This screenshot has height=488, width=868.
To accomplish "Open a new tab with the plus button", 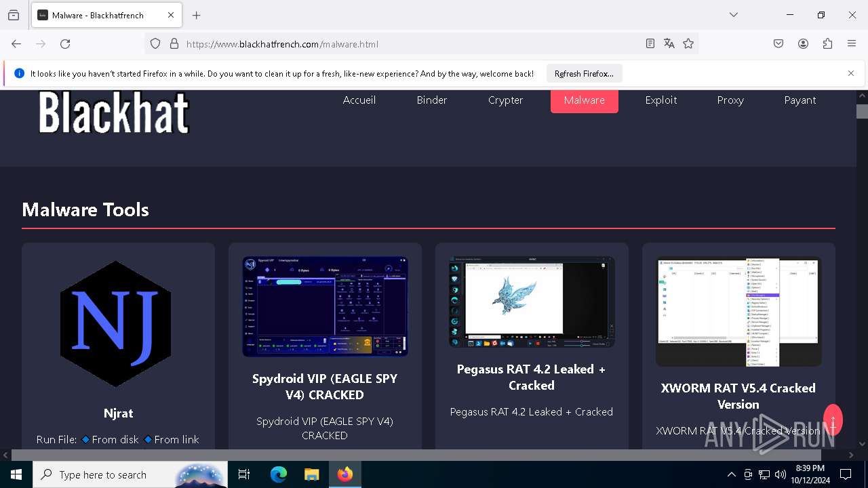I will (197, 15).
